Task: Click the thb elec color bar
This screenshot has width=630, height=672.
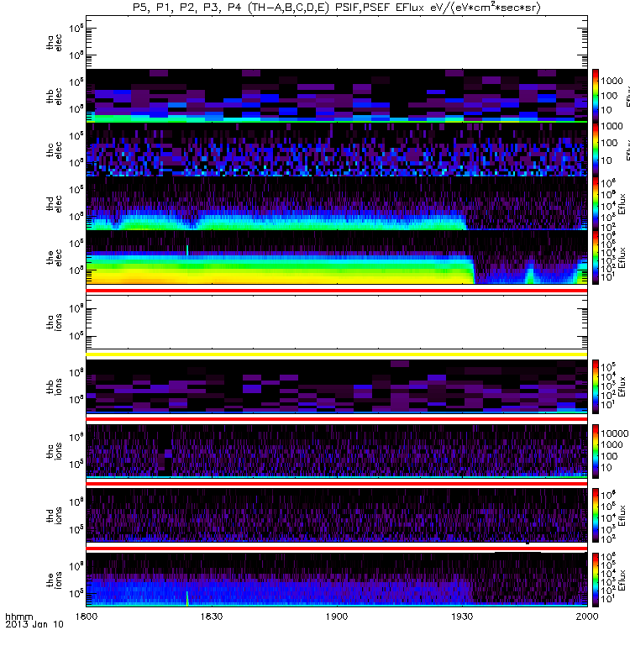Action: pyautogui.click(x=596, y=96)
